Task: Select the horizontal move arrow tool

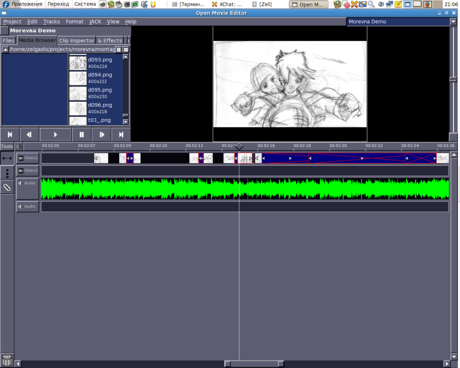Action: pyautogui.click(x=7, y=158)
